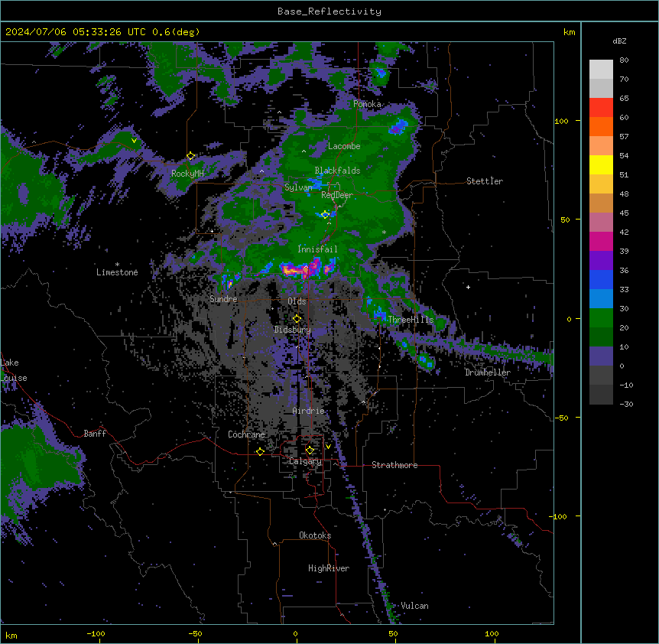
Task: Click the -50 tick on right vertical axis
Action: 562,418
